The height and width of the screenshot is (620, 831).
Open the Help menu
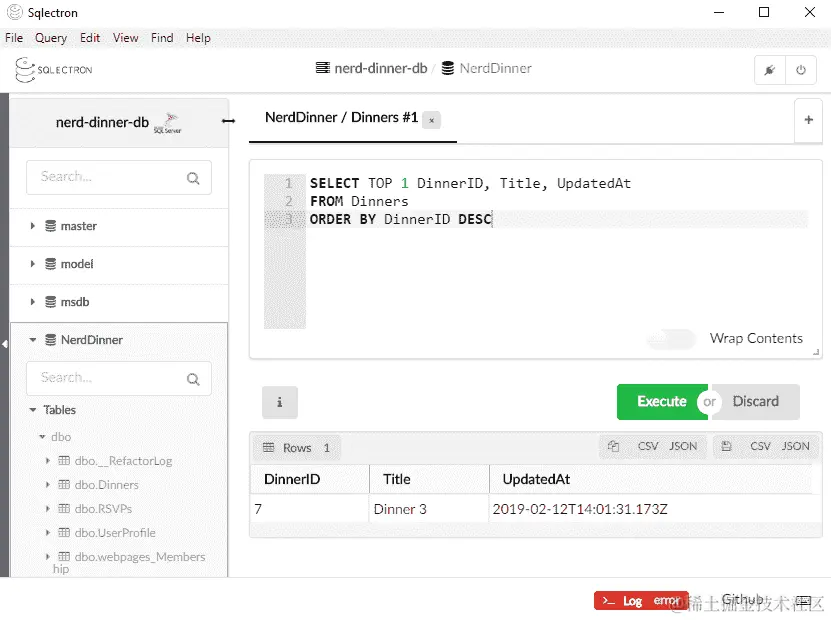click(198, 38)
